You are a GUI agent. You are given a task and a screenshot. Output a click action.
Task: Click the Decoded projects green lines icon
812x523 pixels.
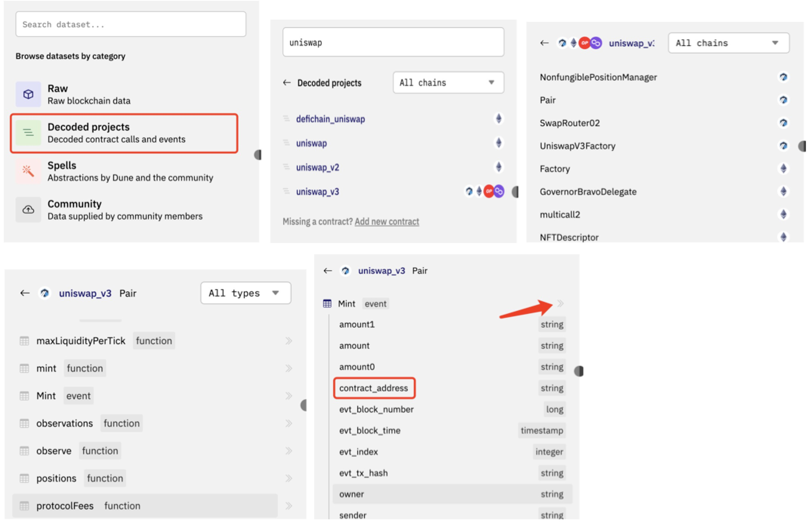(x=28, y=132)
